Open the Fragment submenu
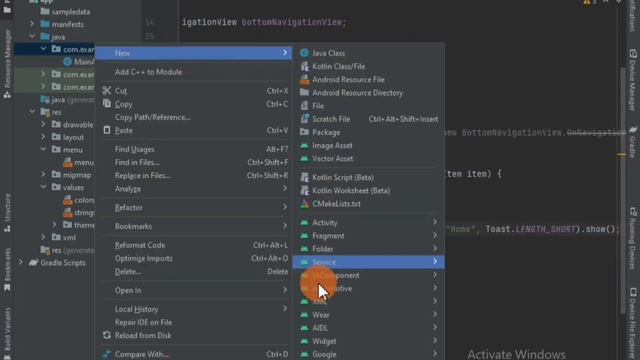640x360 pixels. pos(369,236)
